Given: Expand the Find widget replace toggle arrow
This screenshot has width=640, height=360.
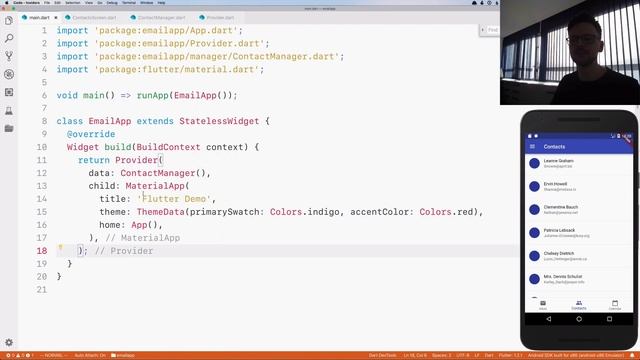Looking at the screenshot, I should point(482,30).
